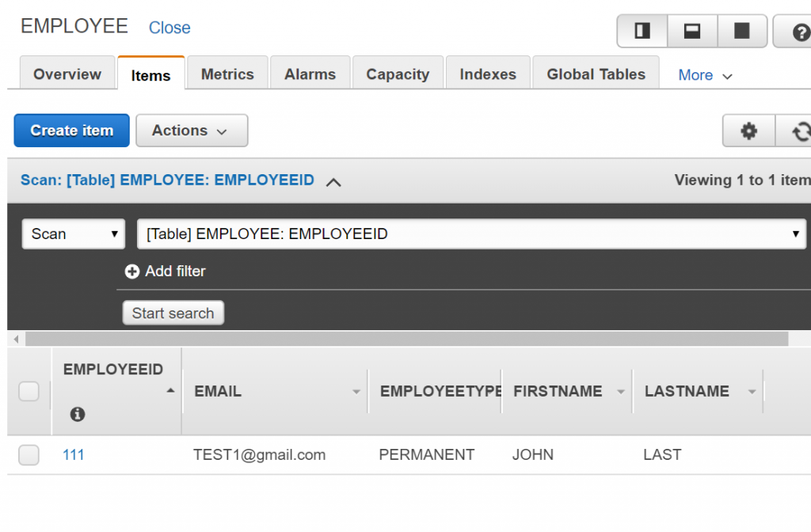
Task: Switch to full table layout view
Action: click(x=742, y=32)
